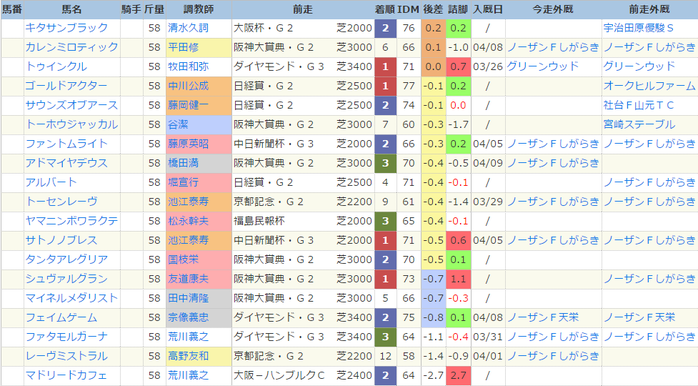Open horse link マイネルメダリスト
Image resolution: width=698 pixels, height=386 pixels.
[72, 298]
